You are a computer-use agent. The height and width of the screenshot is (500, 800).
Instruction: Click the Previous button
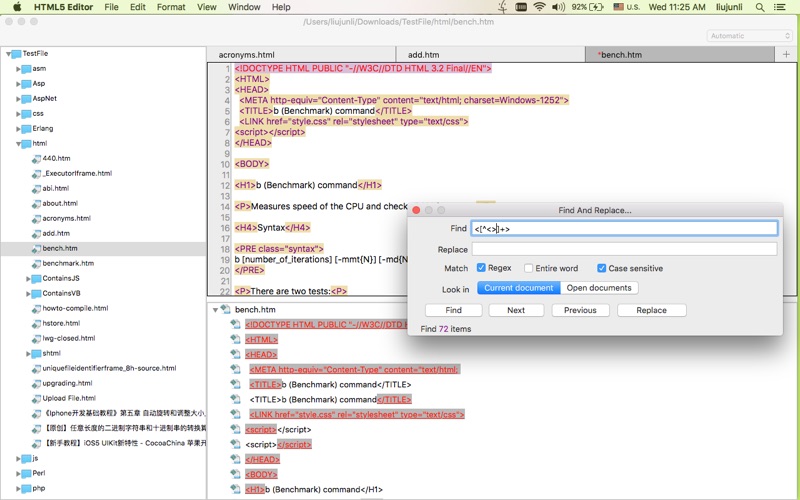coord(580,310)
